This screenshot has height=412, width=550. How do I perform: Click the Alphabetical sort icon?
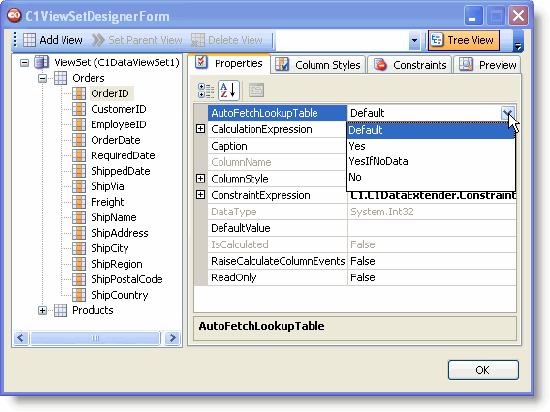pos(228,90)
